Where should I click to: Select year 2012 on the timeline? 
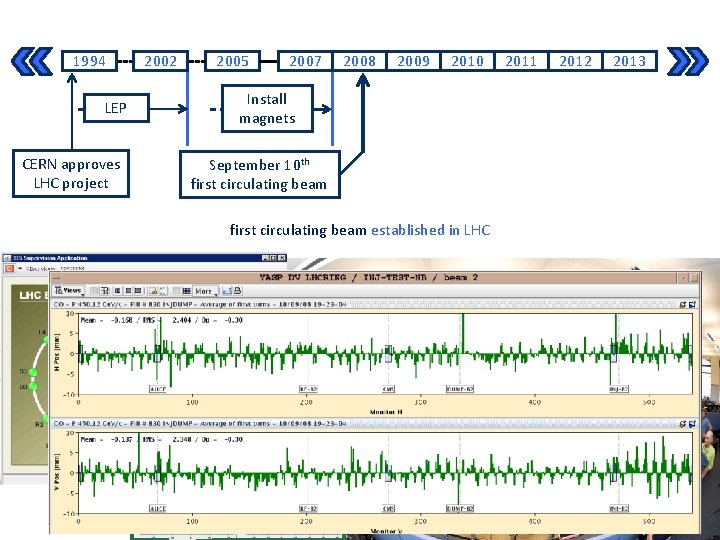(x=575, y=61)
